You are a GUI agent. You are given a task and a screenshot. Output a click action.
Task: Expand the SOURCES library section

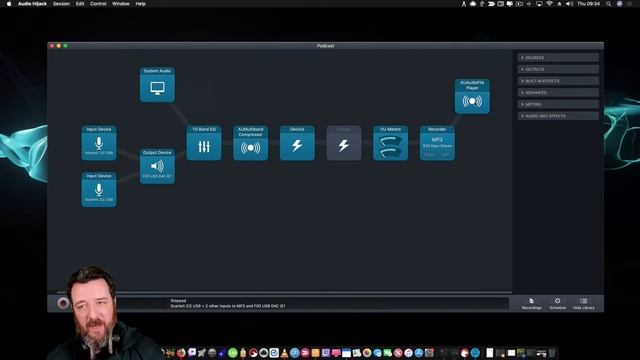pos(558,58)
